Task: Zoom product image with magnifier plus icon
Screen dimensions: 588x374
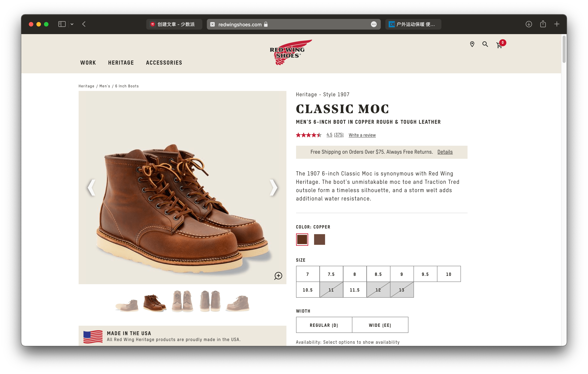Action: pos(278,276)
